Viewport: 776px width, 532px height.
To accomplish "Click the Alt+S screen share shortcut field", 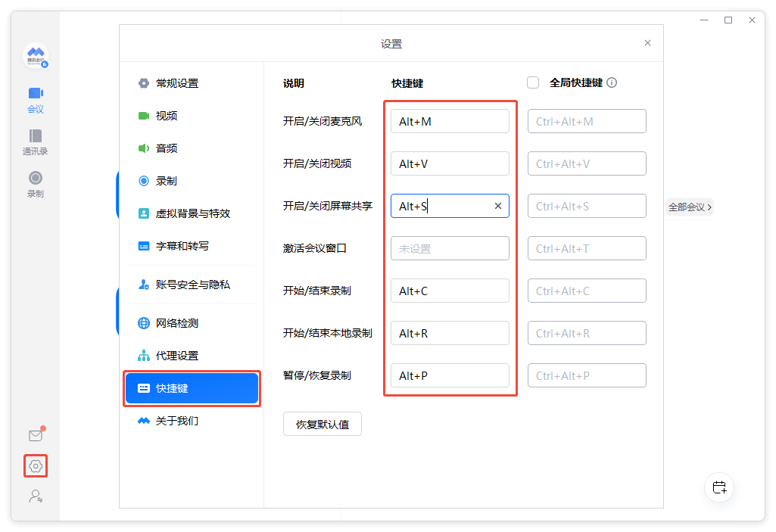I will coord(450,206).
